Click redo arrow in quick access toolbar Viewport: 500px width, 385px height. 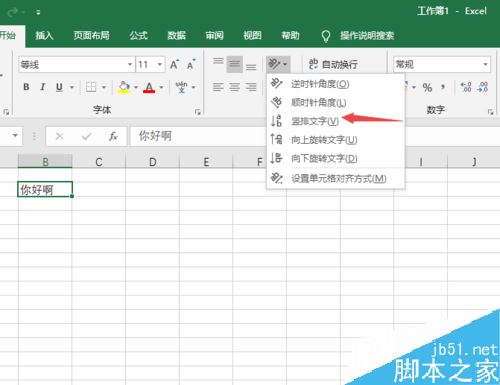point(13,13)
